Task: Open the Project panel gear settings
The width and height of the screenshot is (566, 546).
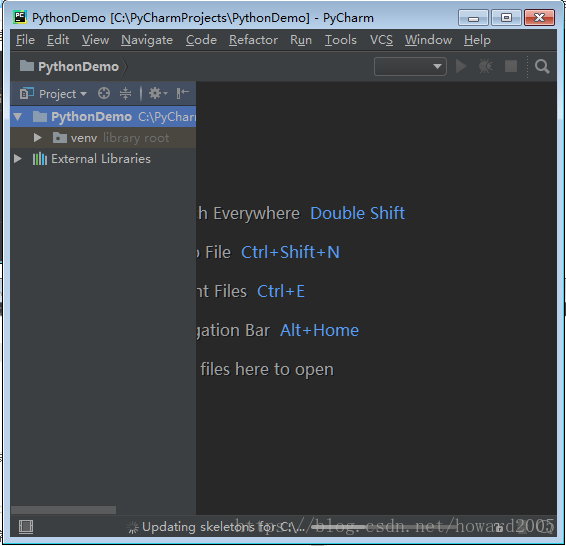Action: coord(158,93)
